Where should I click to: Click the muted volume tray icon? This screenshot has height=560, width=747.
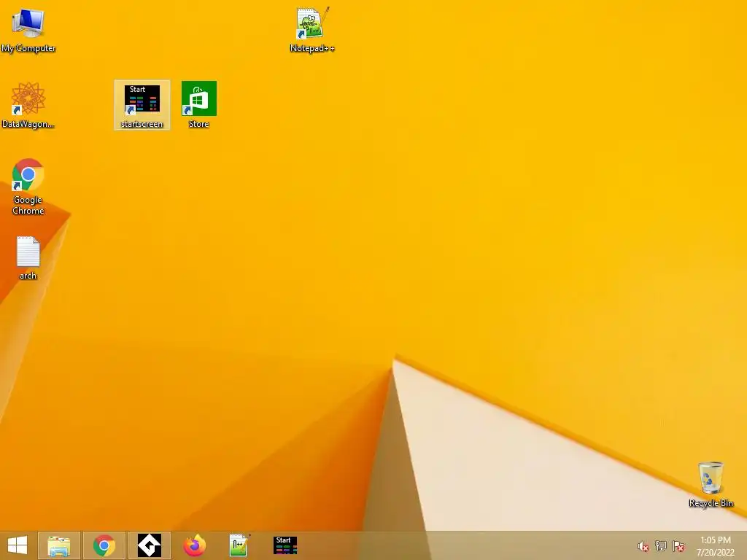pyautogui.click(x=643, y=546)
